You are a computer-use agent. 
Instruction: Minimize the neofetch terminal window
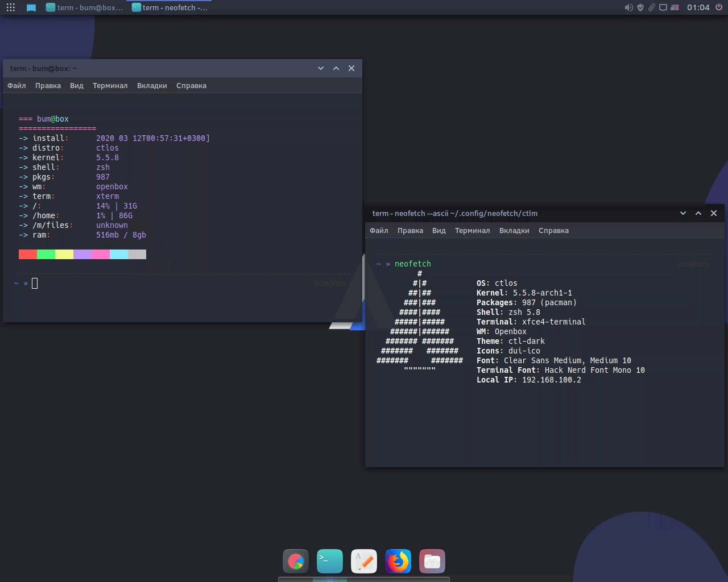pos(683,213)
